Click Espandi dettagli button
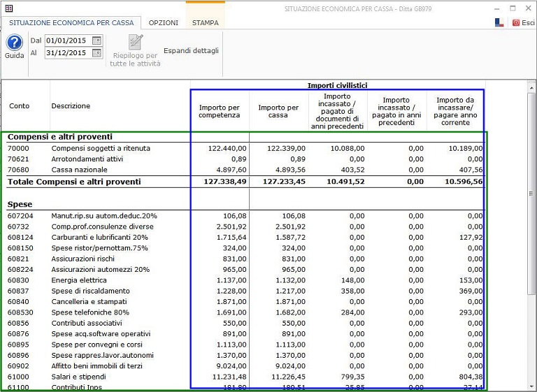This screenshot has width=537, height=392. (x=191, y=51)
